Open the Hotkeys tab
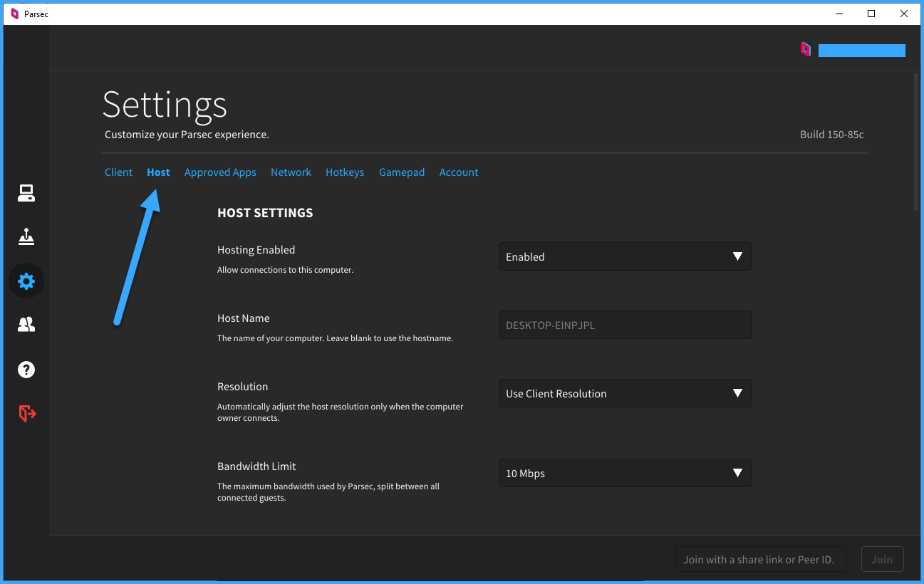The width and height of the screenshot is (924, 584). click(x=345, y=172)
